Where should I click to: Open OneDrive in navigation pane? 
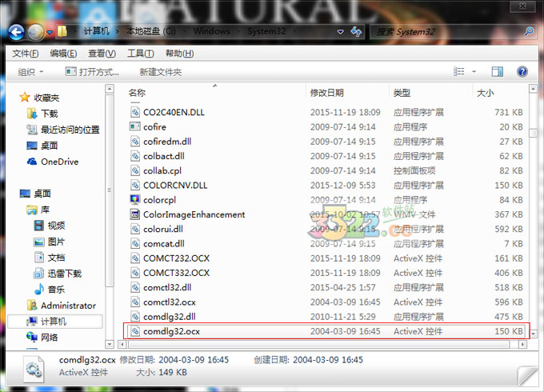(53, 162)
